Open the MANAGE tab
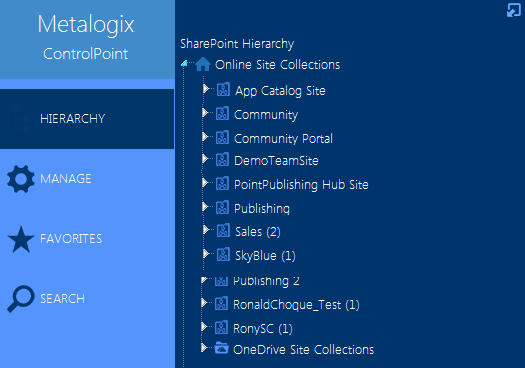This screenshot has width=525, height=368. coord(87,179)
